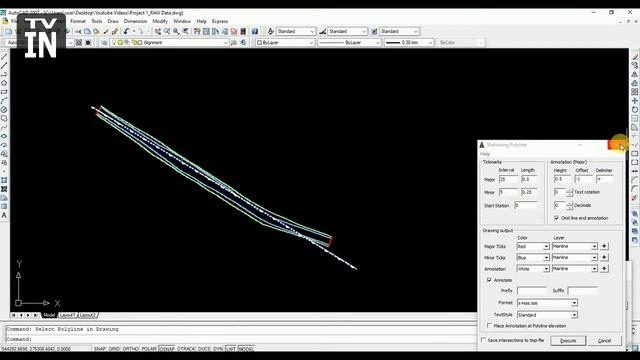Image resolution: width=640 pixels, height=360 pixels.
Task: Click the command line input area
Action: coord(241,339)
